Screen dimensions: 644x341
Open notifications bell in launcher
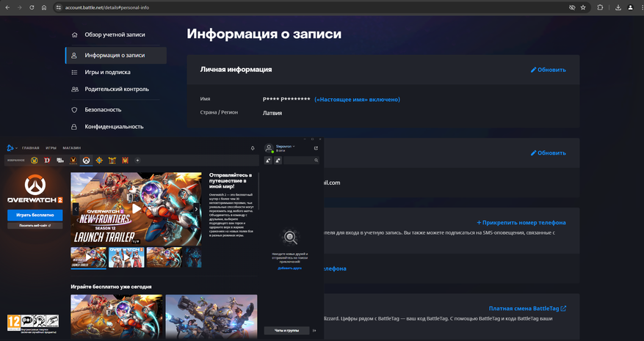pos(253,148)
